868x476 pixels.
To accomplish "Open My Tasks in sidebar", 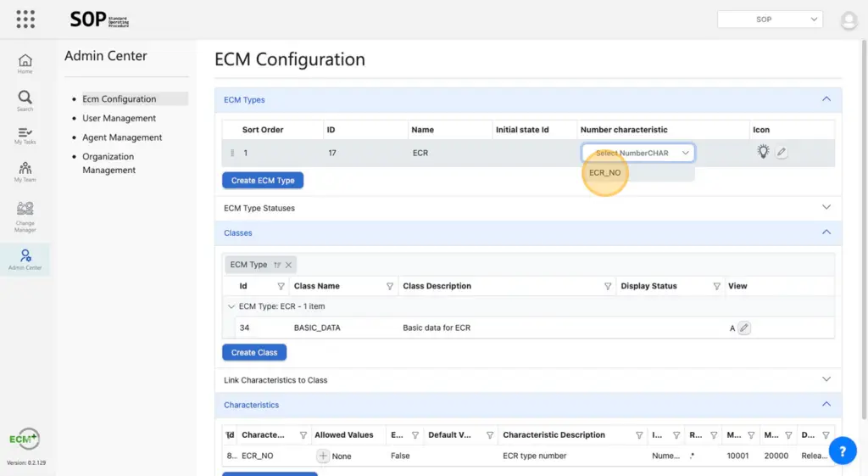I will 25,136.
